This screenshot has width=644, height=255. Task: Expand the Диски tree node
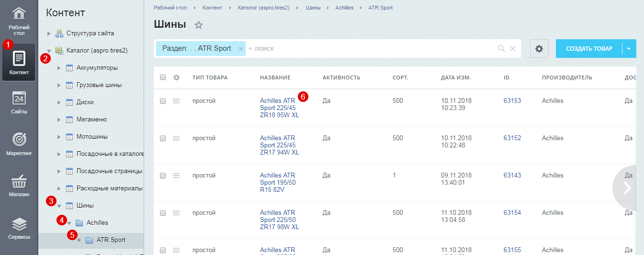click(59, 102)
